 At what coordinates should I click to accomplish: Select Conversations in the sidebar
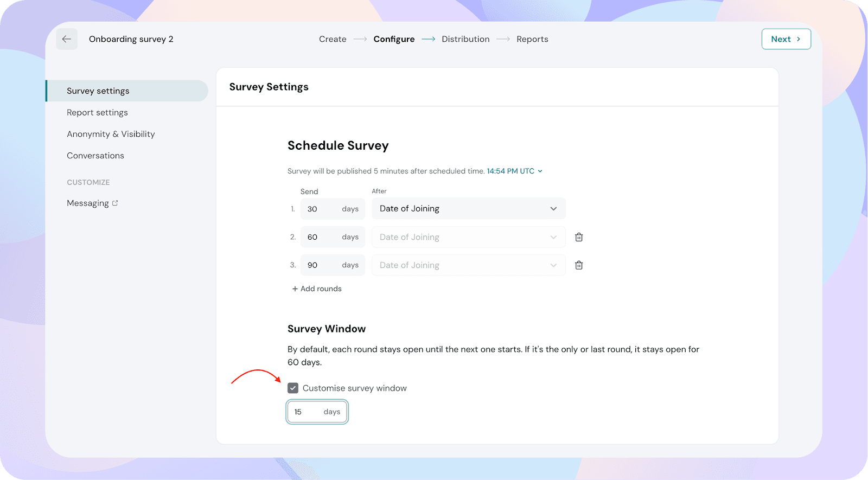[x=95, y=156]
